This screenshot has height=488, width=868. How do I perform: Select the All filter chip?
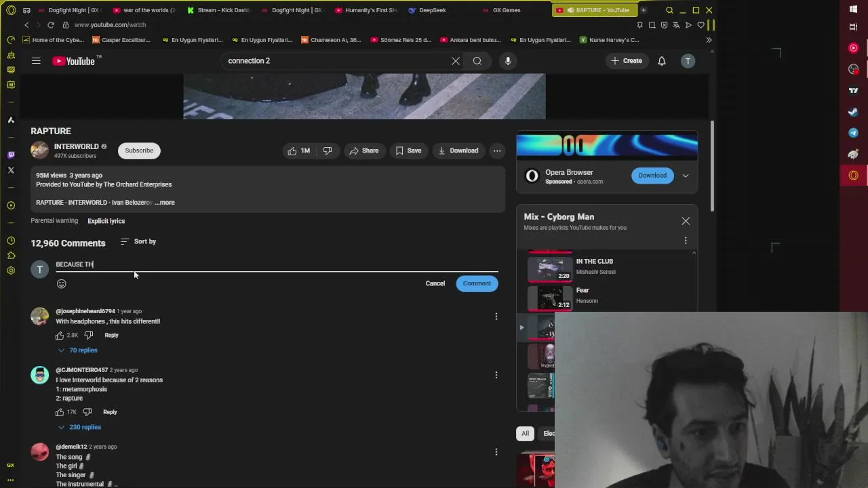(x=525, y=434)
